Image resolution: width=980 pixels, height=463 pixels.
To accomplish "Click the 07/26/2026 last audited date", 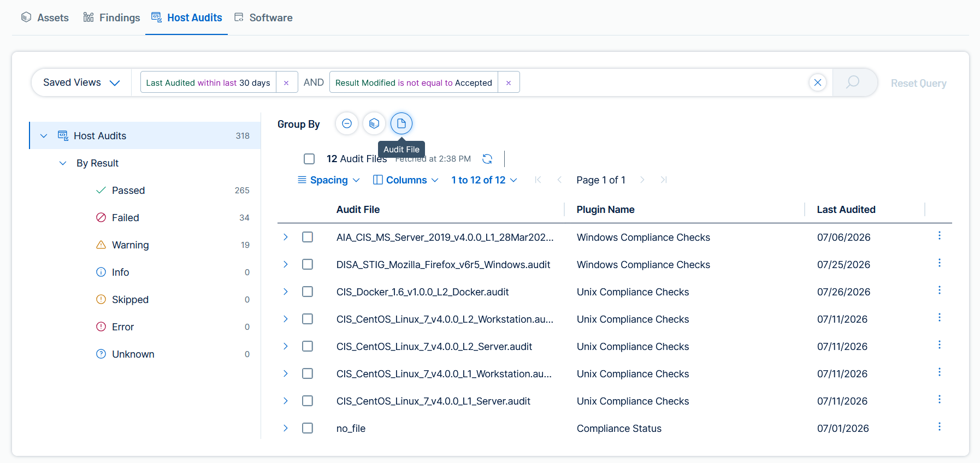I will 843,292.
